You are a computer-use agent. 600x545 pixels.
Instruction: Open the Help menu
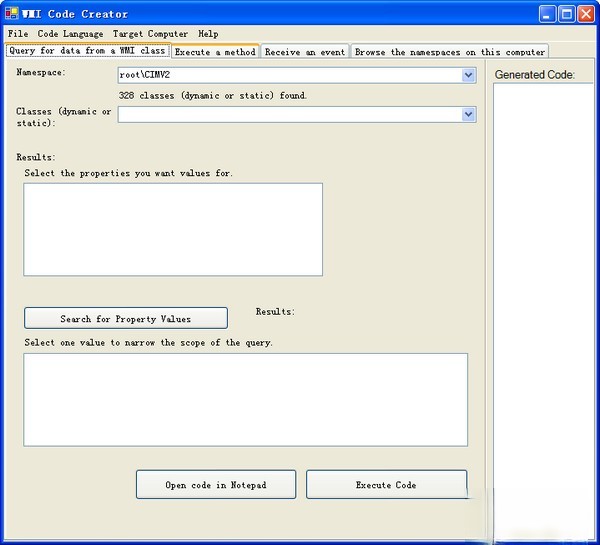[208, 34]
